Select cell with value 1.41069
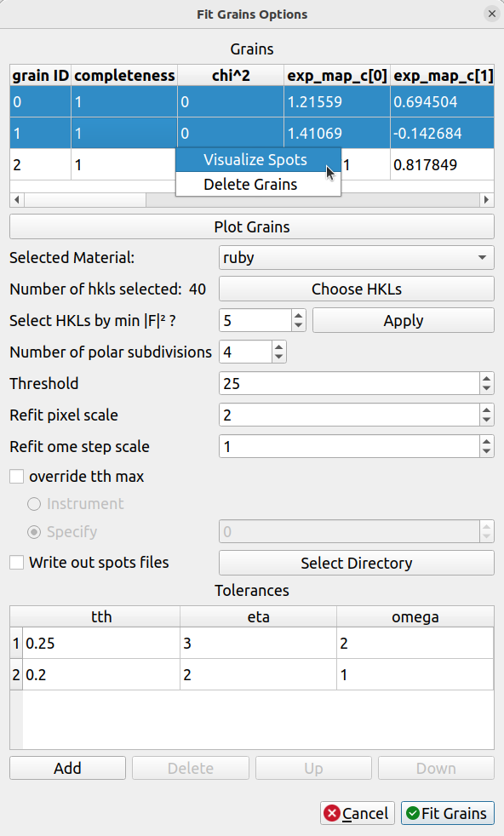Screen dimensions: 504x836 (x=337, y=134)
